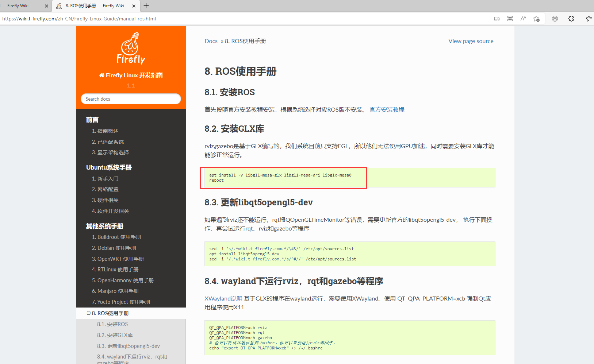Add this page to favorites
The height and width of the screenshot is (364, 594).
pyautogui.click(x=536, y=18)
